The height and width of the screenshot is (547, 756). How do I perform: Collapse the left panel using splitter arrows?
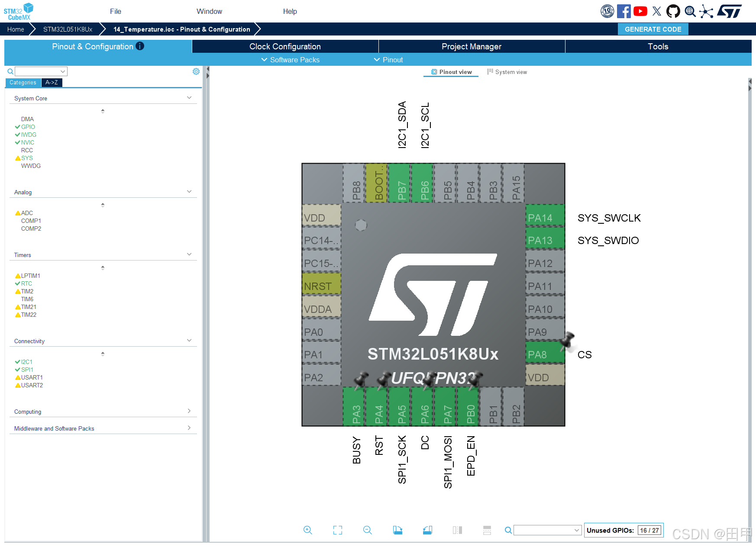click(x=208, y=72)
